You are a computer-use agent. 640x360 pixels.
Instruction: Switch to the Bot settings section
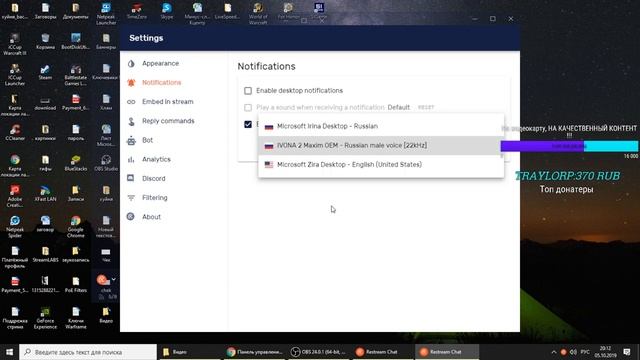(x=147, y=140)
